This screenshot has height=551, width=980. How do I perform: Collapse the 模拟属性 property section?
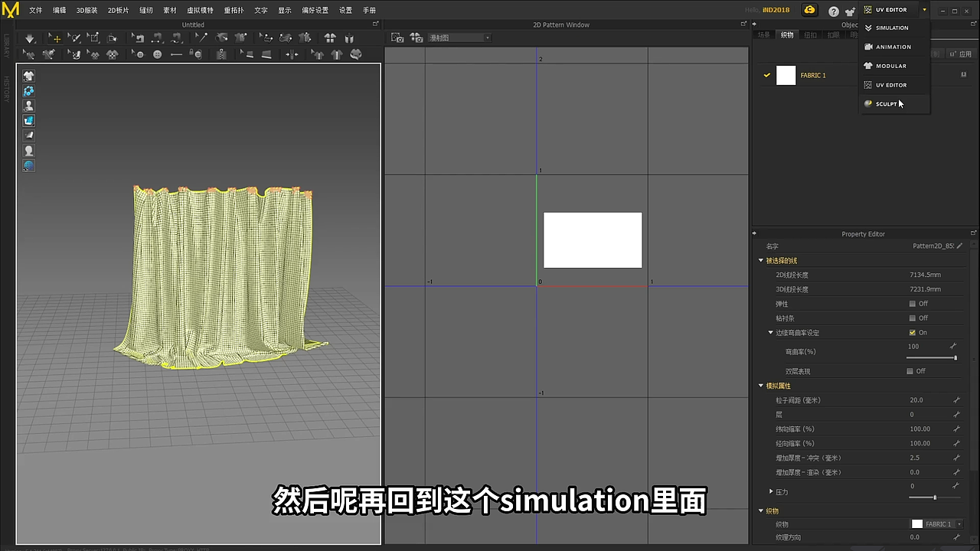click(x=760, y=385)
